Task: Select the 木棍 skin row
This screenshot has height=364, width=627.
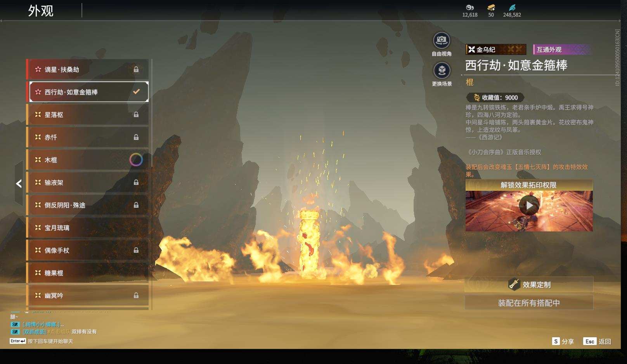Action: [x=87, y=160]
